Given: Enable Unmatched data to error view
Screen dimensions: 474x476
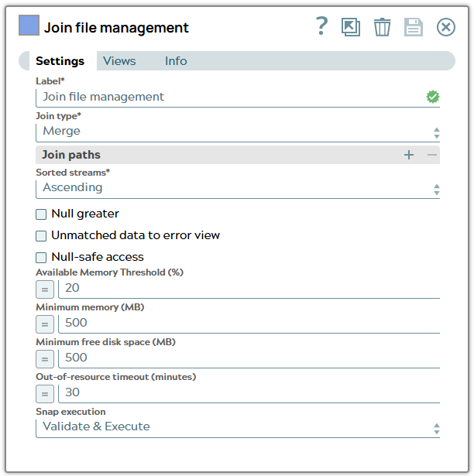Looking at the screenshot, I should 41,236.
